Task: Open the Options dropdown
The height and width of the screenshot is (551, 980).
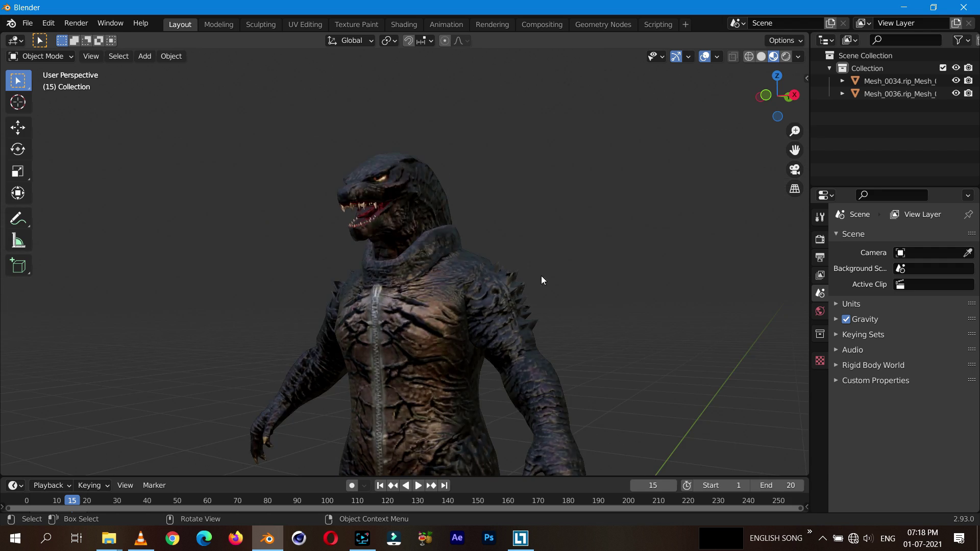Action: coord(785,41)
